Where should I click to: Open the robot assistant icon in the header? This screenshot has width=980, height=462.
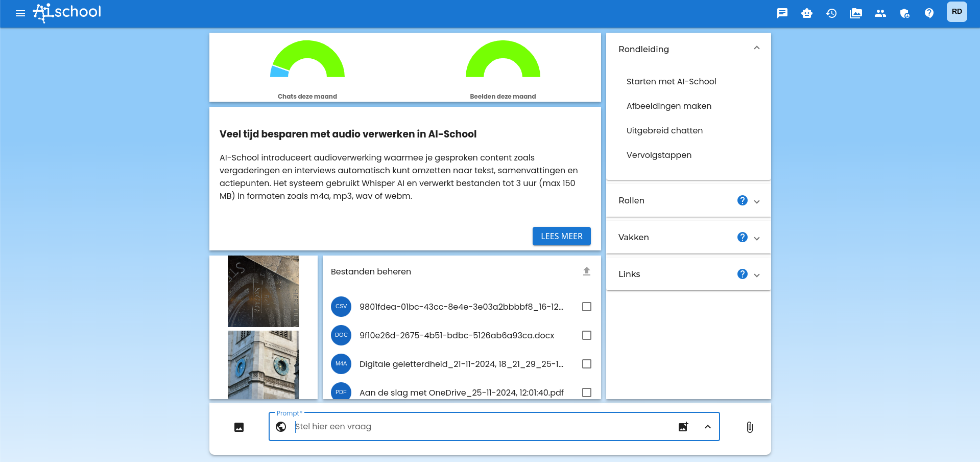point(807,13)
